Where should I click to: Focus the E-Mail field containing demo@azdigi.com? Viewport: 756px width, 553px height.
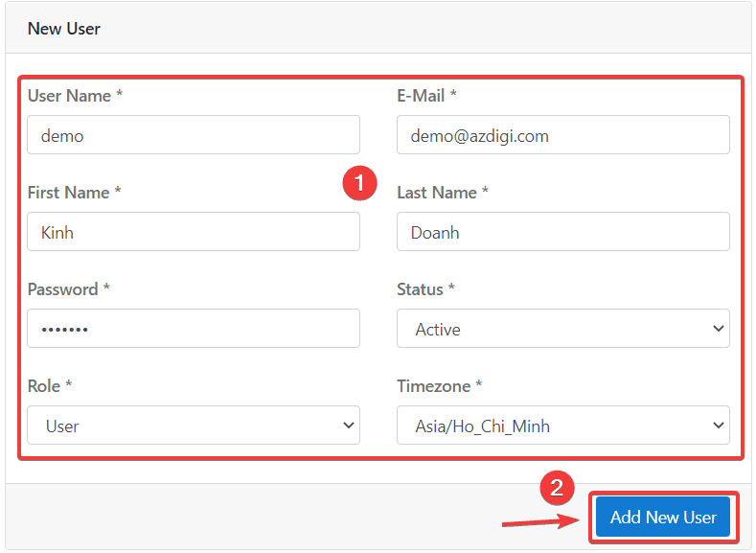[x=563, y=135]
